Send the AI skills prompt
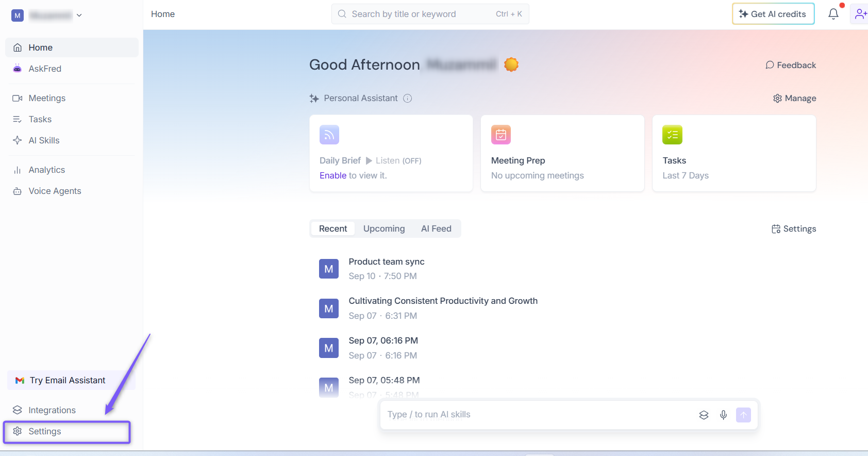This screenshot has width=868, height=456. point(743,415)
